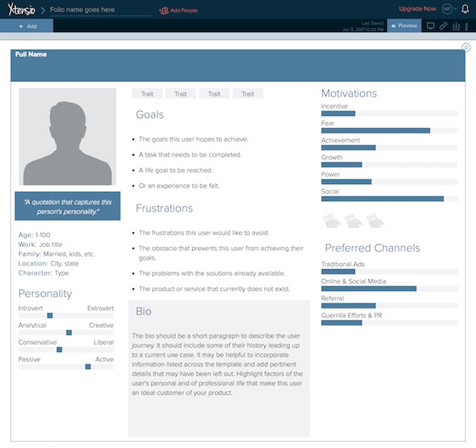Screen dimensions: 476x448
Task: Click the Social motivation bar
Action: (x=382, y=199)
